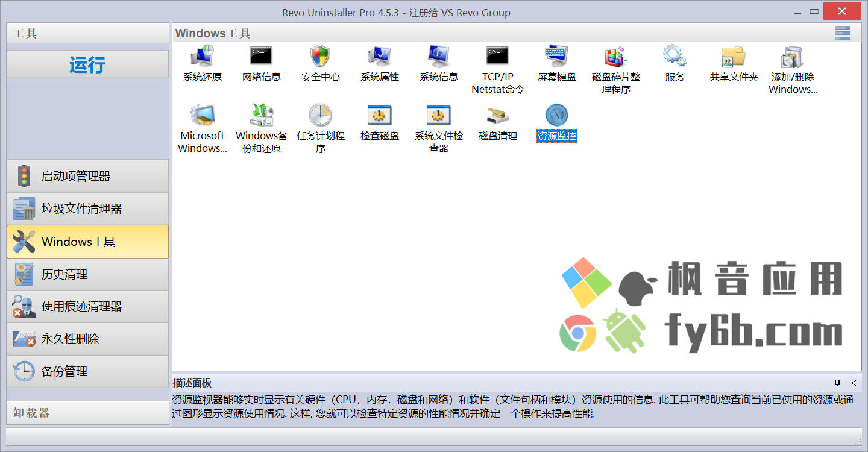Collapse the 工具 section header
The height and width of the screenshot is (452, 868).
pos(87,33)
